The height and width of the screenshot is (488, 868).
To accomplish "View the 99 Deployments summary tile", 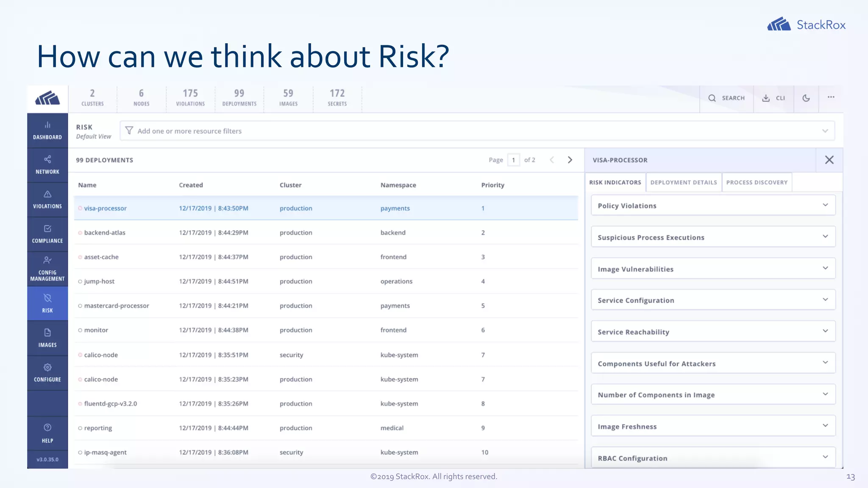I will (x=239, y=98).
